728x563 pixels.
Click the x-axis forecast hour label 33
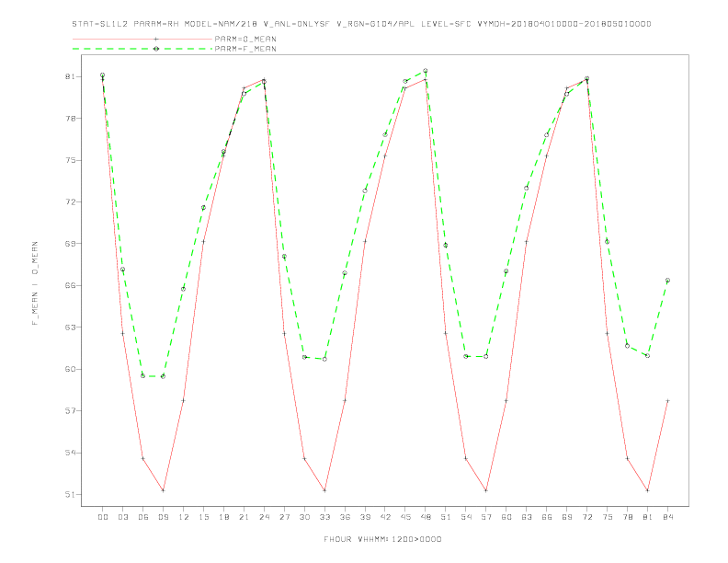point(324,517)
